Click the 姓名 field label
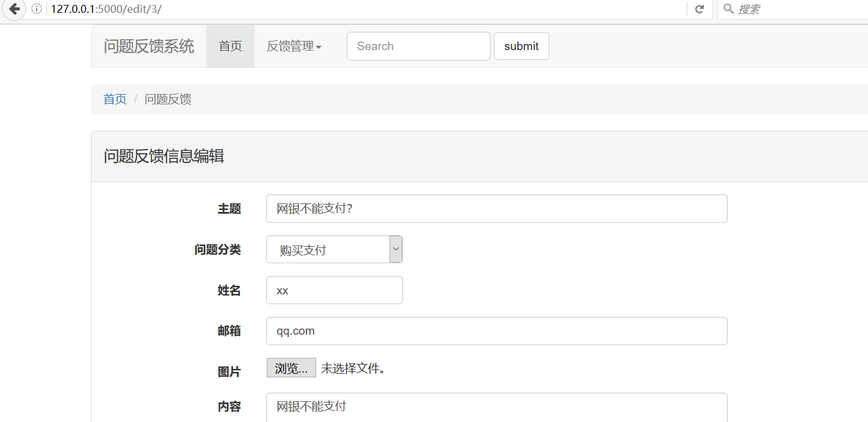Image resolution: width=868 pixels, height=422 pixels. (230, 291)
